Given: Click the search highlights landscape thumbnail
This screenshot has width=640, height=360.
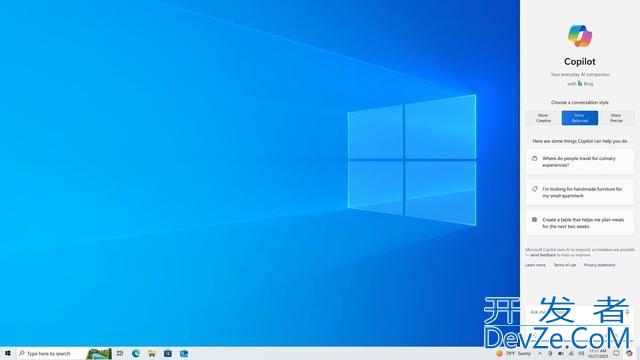Looking at the screenshot, I should 99,354.
